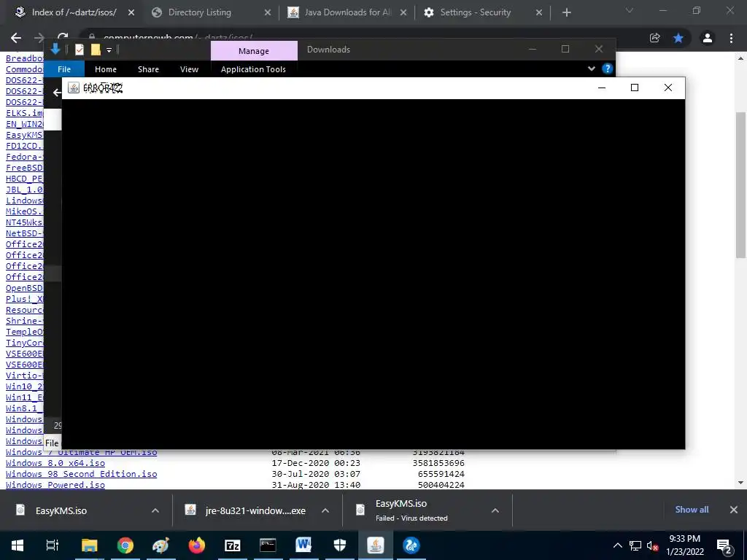Switch to Directory Listing tab
Image resolution: width=747 pixels, height=560 pixels.
point(200,12)
